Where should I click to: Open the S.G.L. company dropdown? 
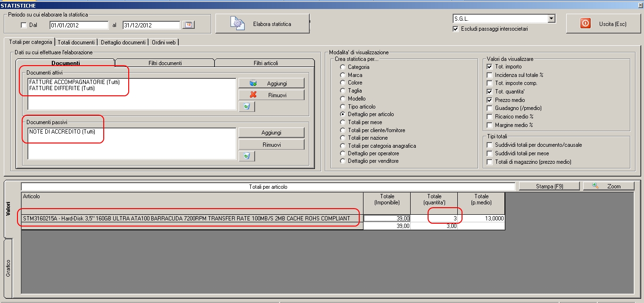pyautogui.click(x=551, y=19)
